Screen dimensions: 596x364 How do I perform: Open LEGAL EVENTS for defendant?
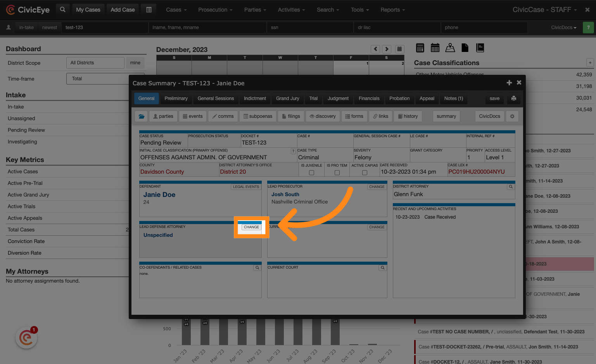[x=246, y=187]
